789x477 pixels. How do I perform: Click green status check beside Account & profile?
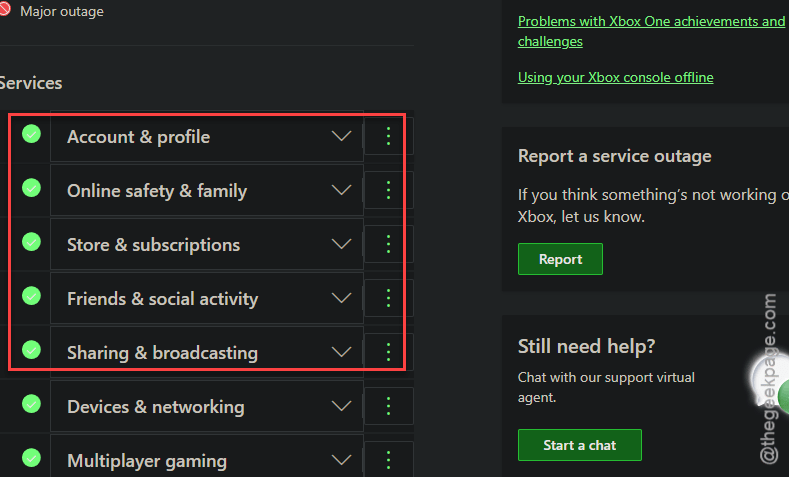coord(31,134)
